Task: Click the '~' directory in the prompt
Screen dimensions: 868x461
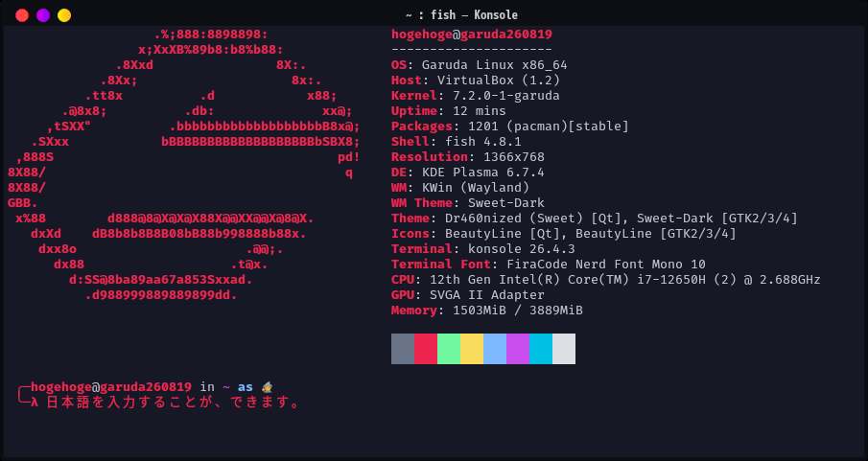Action: (225, 387)
